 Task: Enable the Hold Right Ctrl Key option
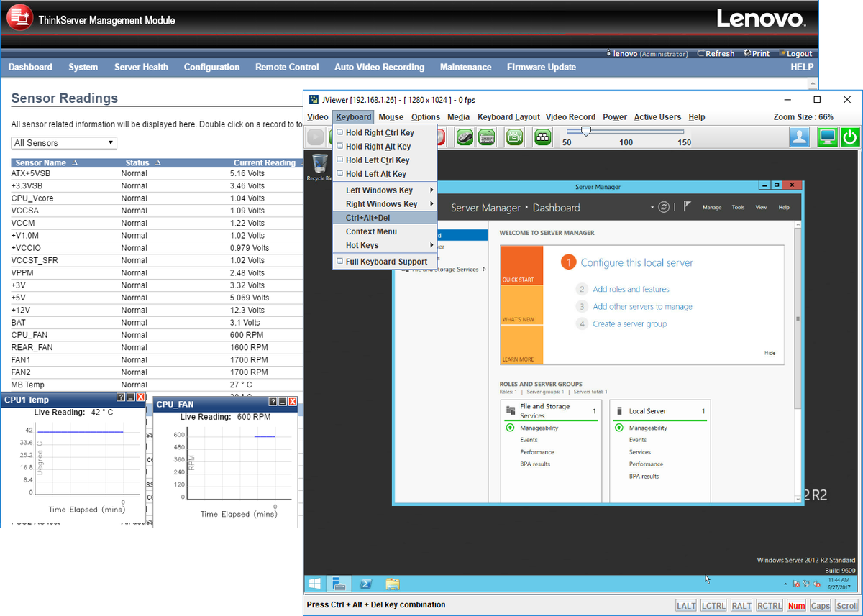point(382,132)
